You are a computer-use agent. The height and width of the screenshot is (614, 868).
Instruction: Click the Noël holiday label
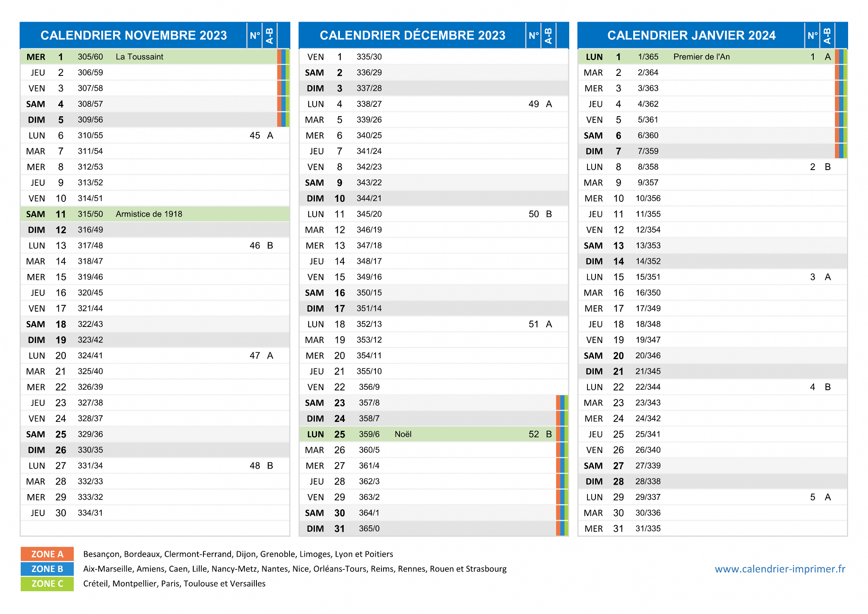click(403, 434)
